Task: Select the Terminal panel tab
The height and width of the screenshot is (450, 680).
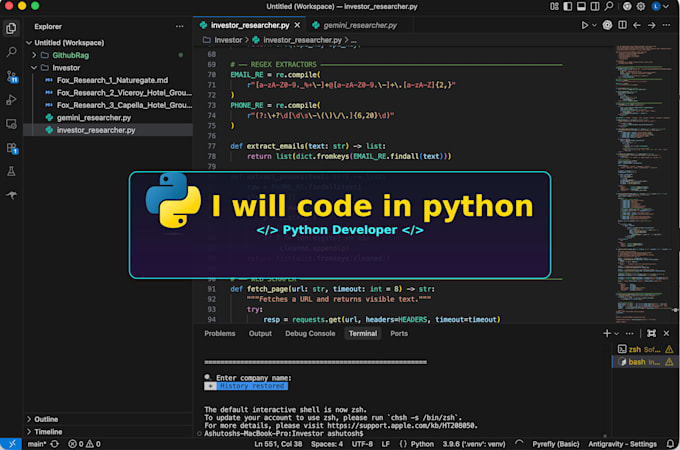Action: 363,333
